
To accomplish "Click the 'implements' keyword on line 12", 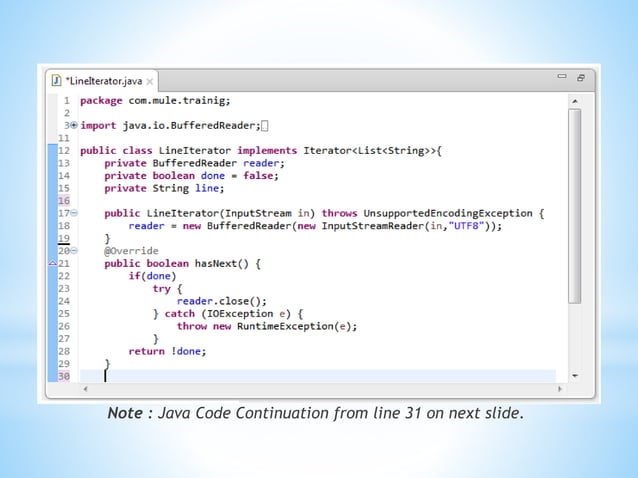I will (267, 151).
